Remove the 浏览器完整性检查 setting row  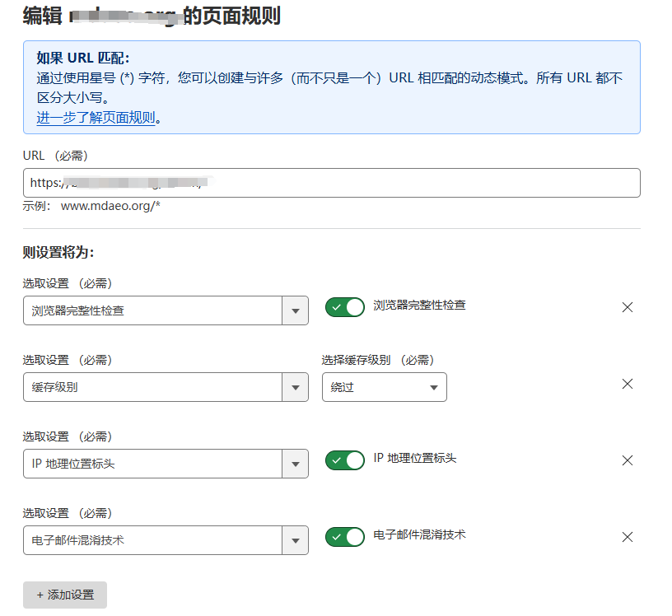(x=627, y=307)
